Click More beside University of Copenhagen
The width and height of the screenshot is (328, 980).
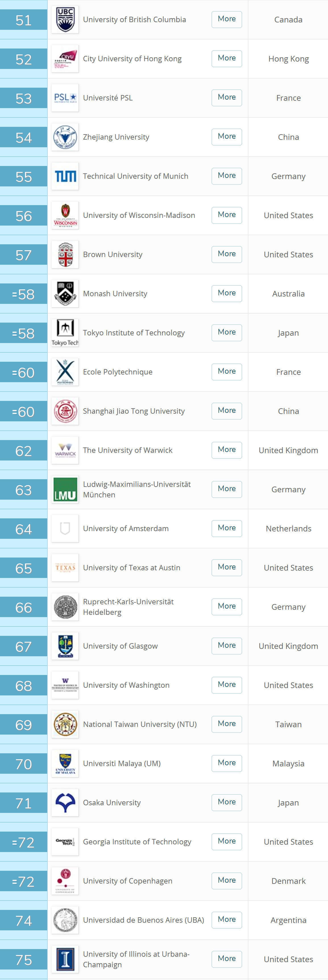[227, 880]
